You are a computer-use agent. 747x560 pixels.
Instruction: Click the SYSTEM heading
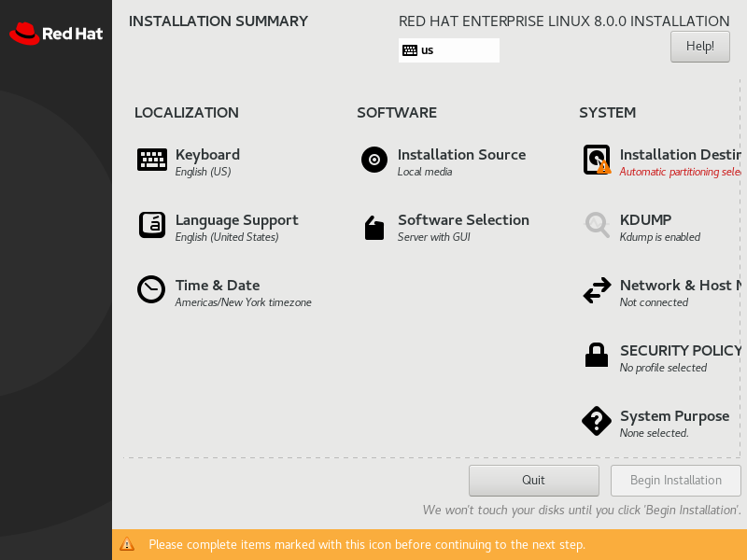pos(608,113)
